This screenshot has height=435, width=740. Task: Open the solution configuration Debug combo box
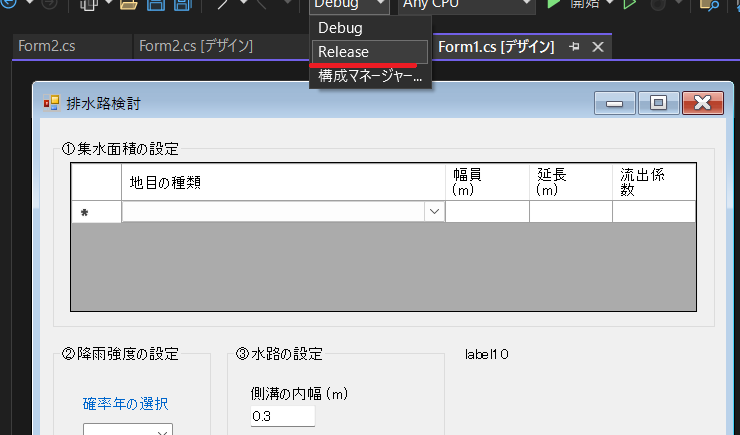349,5
